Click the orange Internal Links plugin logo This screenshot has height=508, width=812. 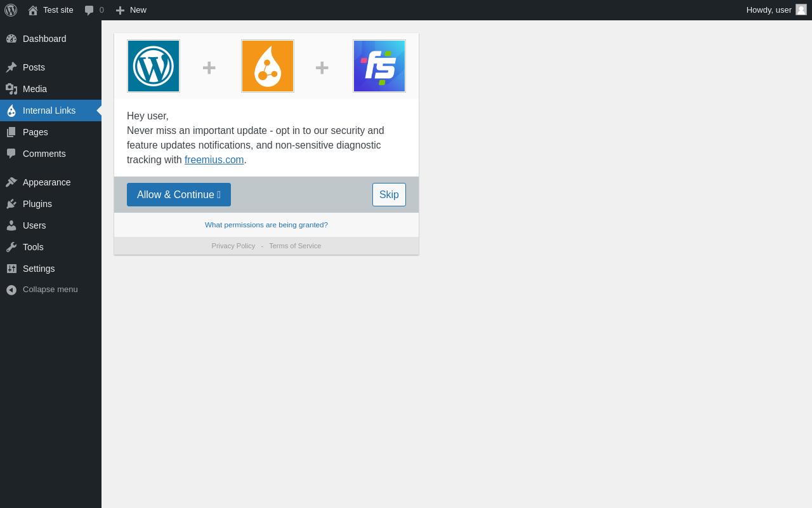[268, 66]
